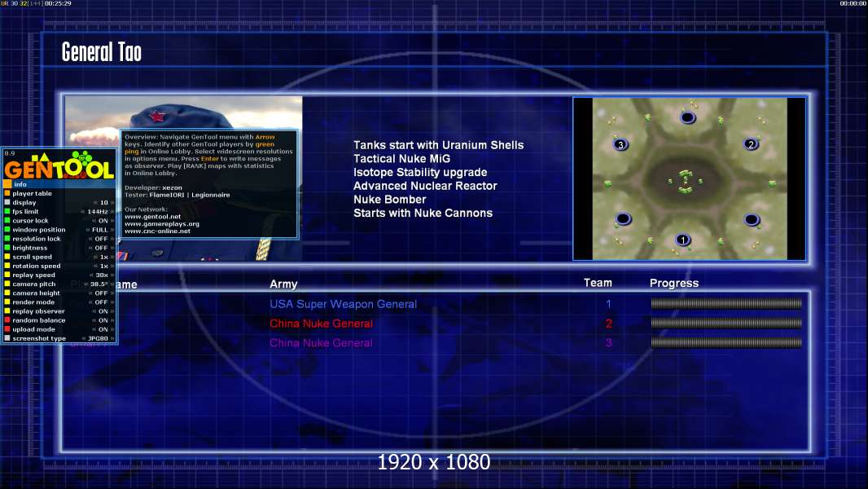Click the 'Advanced Nuclear Reactor' line

pos(425,186)
